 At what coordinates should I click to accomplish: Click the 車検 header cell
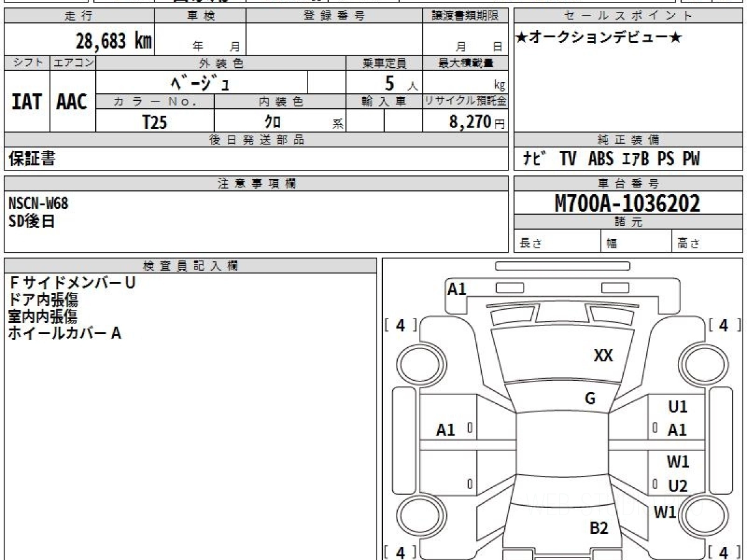[x=200, y=16]
